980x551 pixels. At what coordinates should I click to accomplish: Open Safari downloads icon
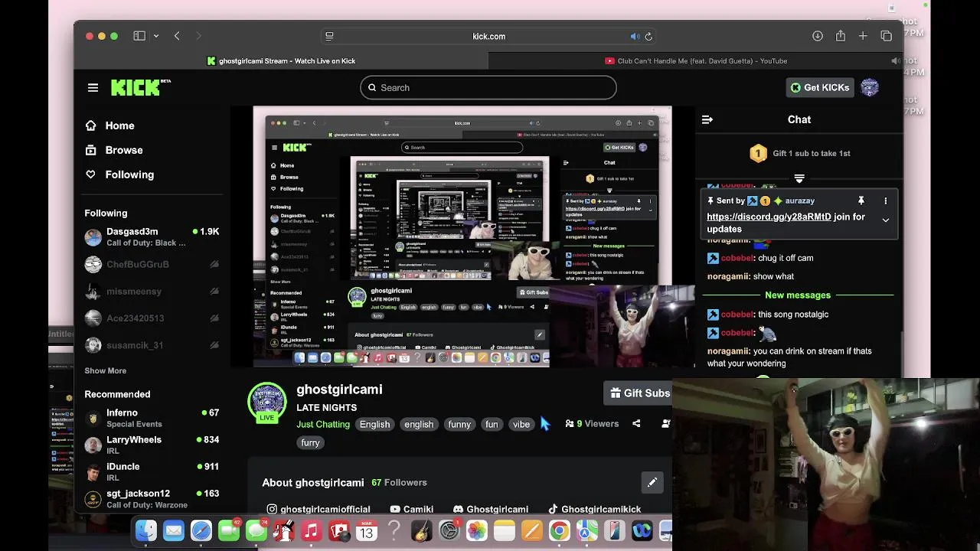tap(818, 36)
